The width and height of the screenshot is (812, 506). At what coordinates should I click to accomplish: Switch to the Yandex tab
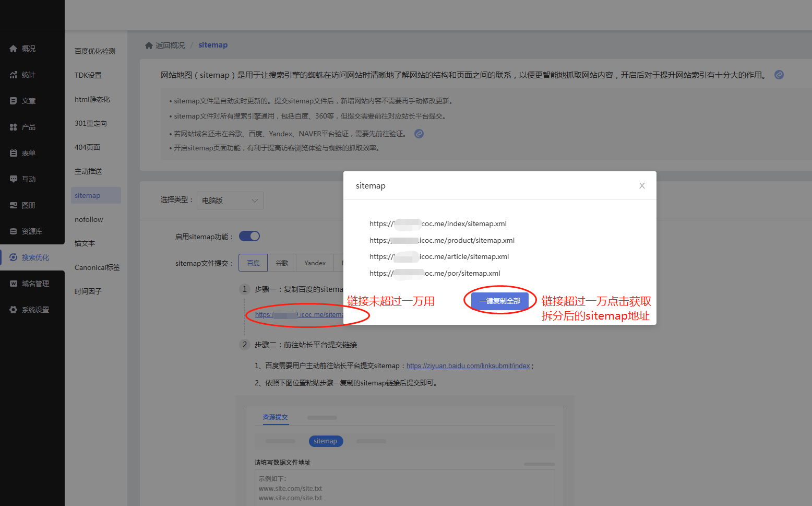pyautogui.click(x=315, y=263)
